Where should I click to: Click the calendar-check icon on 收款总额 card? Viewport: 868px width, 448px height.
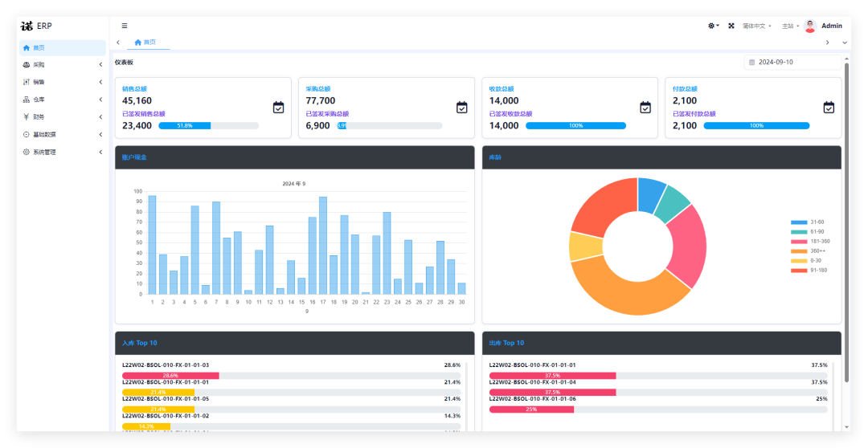pyautogui.click(x=645, y=108)
